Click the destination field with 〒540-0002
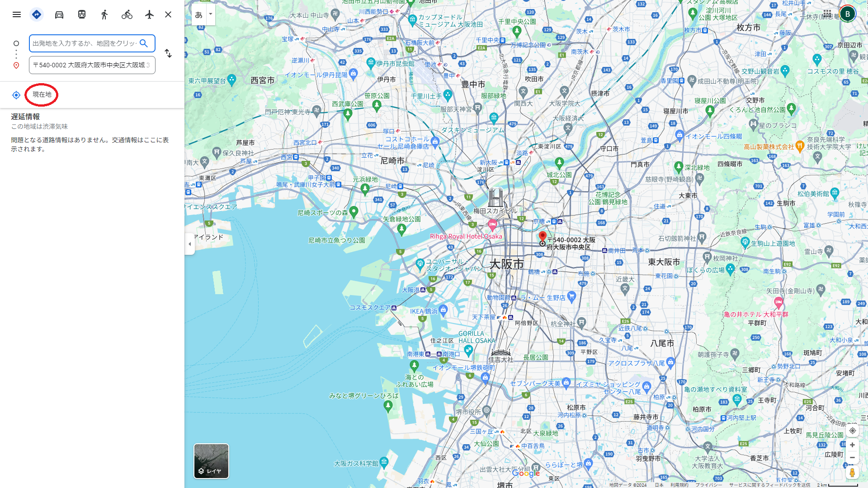This screenshot has height=488, width=868. pos(92,65)
